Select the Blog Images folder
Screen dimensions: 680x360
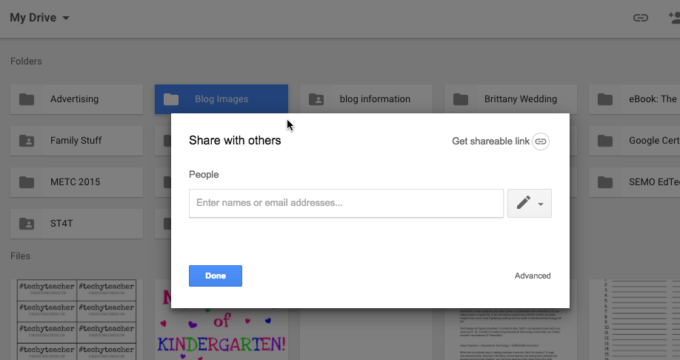[221, 99]
